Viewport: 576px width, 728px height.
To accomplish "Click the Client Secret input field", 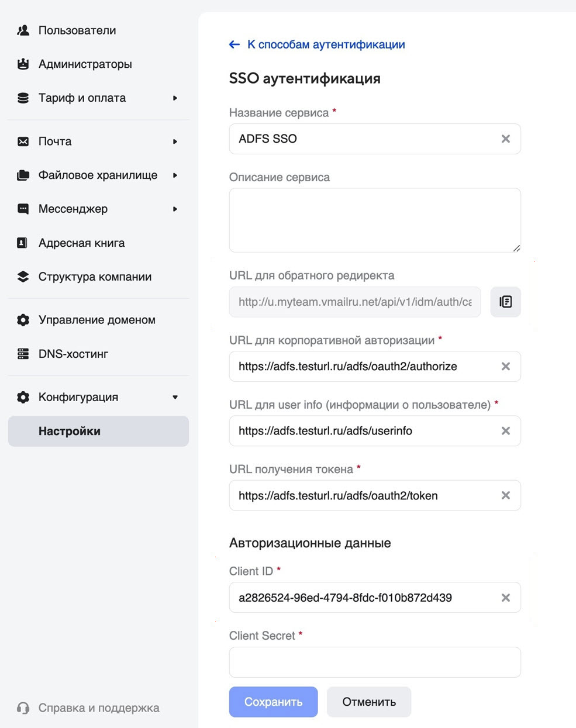I will [374, 662].
